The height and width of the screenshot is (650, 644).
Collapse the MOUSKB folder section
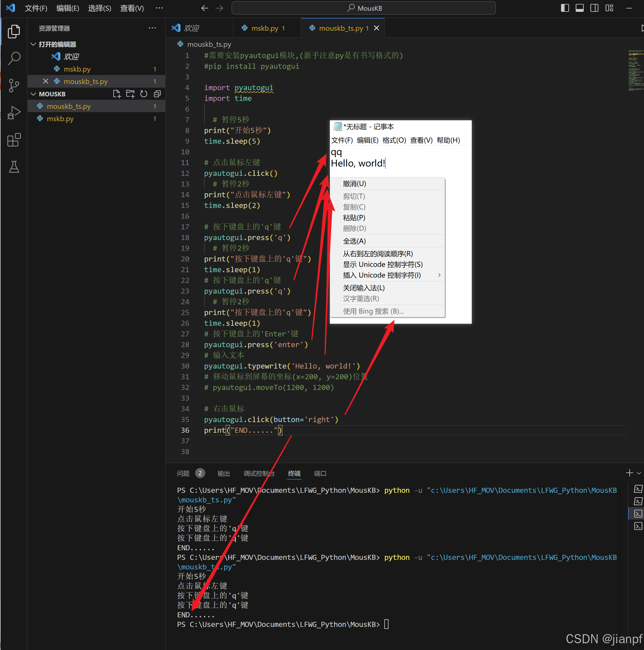(33, 94)
